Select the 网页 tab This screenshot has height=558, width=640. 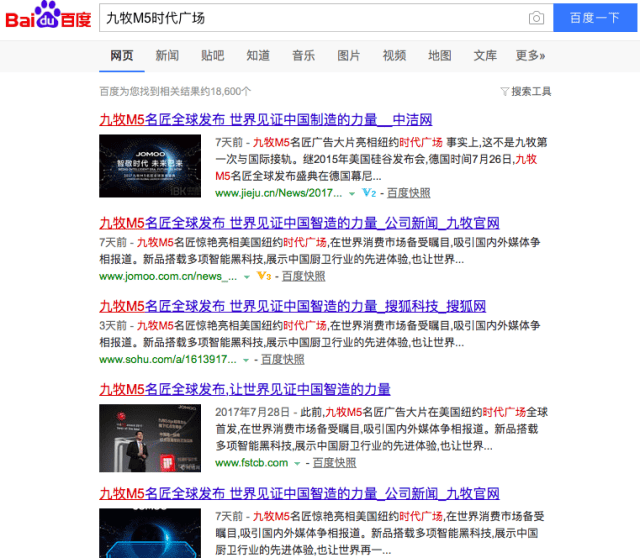tap(122, 56)
